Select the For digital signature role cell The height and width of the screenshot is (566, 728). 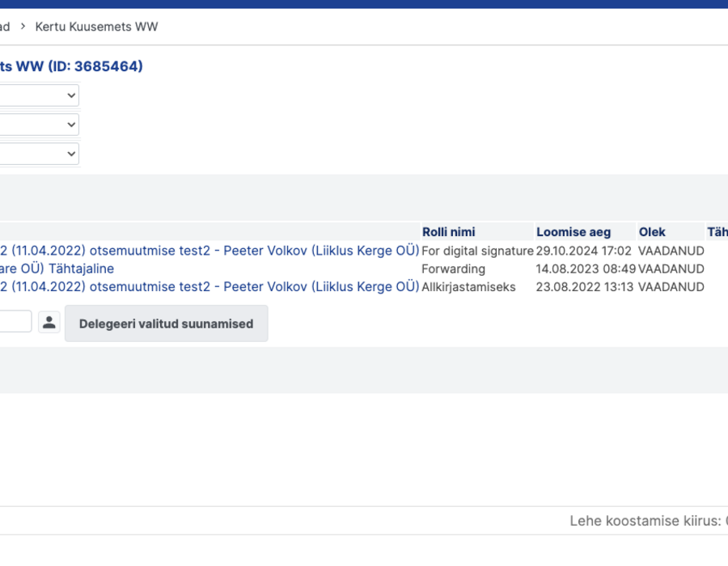[x=477, y=251]
